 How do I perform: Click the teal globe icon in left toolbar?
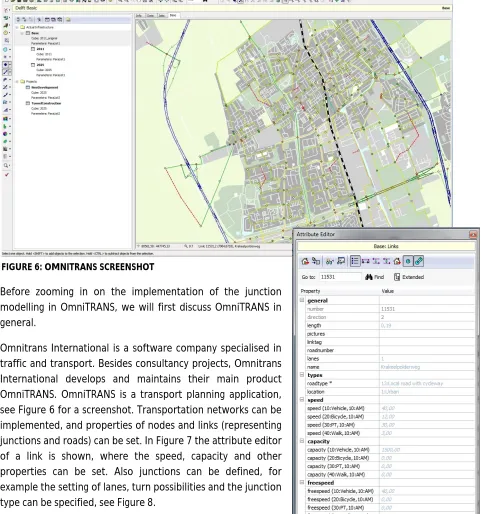[x=5, y=49]
